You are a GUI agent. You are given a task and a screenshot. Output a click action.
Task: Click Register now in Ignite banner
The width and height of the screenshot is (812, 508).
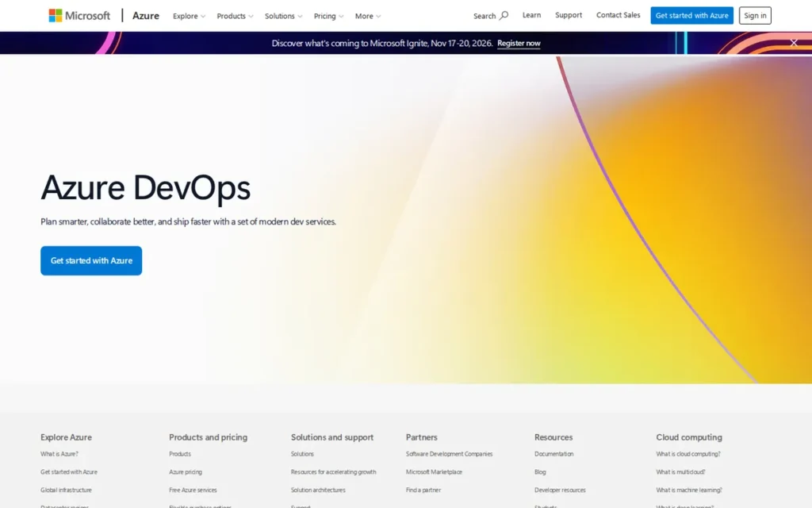(x=519, y=43)
